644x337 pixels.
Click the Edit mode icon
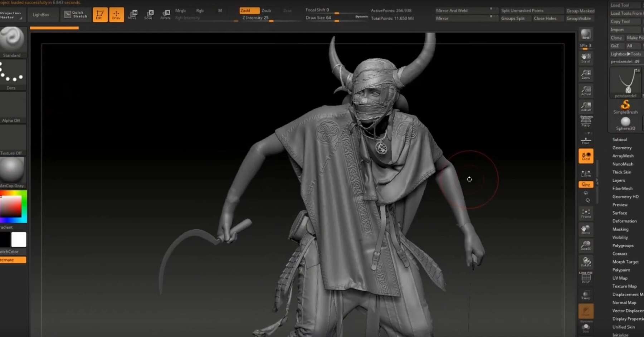coord(100,15)
